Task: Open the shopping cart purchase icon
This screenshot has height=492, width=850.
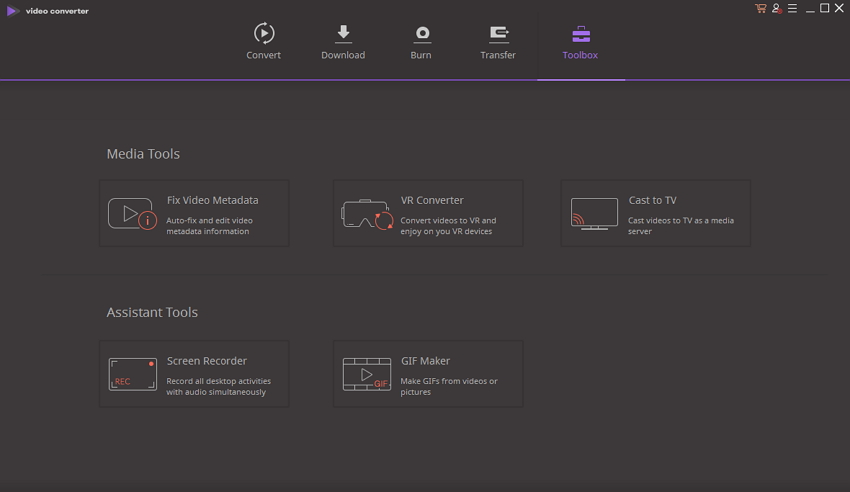Action: tap(761, 8)
